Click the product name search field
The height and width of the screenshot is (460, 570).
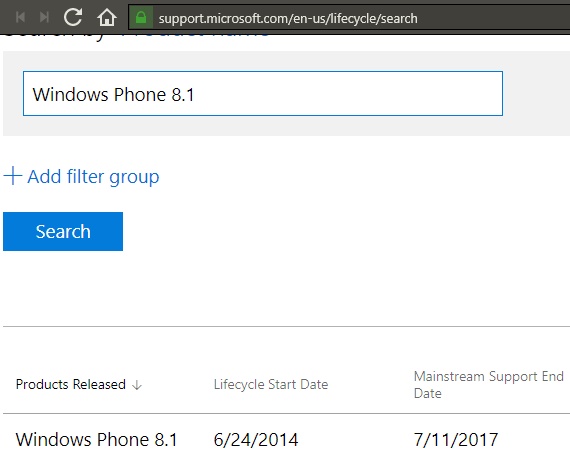(263, 93)
